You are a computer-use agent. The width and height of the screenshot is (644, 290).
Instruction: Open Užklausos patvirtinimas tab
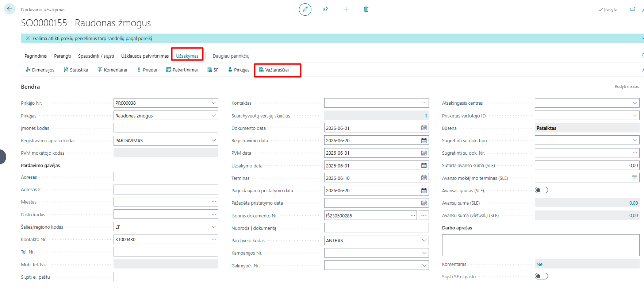pyautogui.click(x=145, y=56)
